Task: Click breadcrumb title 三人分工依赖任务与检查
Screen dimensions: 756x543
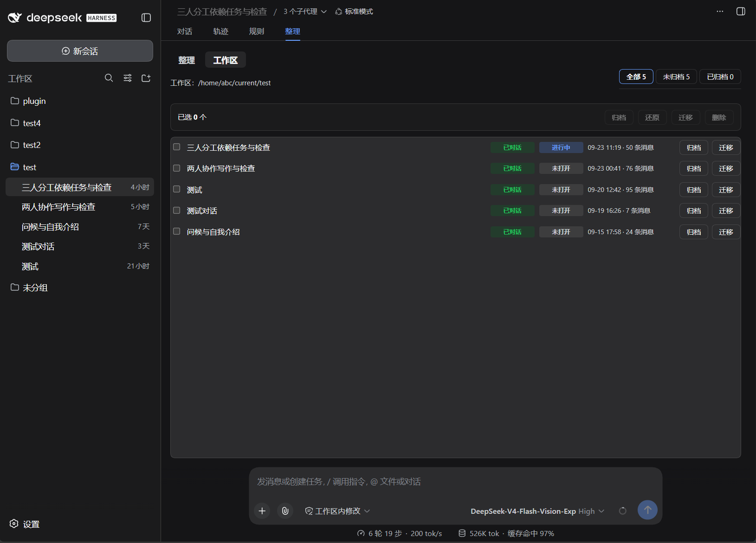Action: pos(222,12)
